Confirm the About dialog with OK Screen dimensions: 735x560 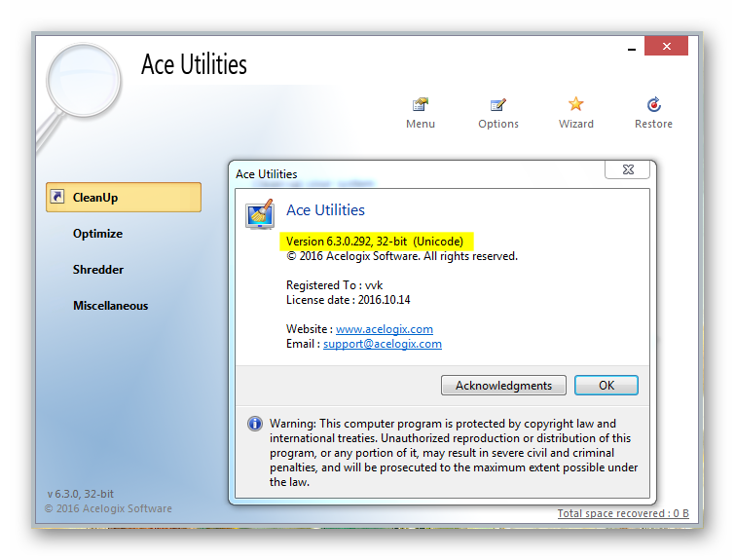[x=606, y=385]
